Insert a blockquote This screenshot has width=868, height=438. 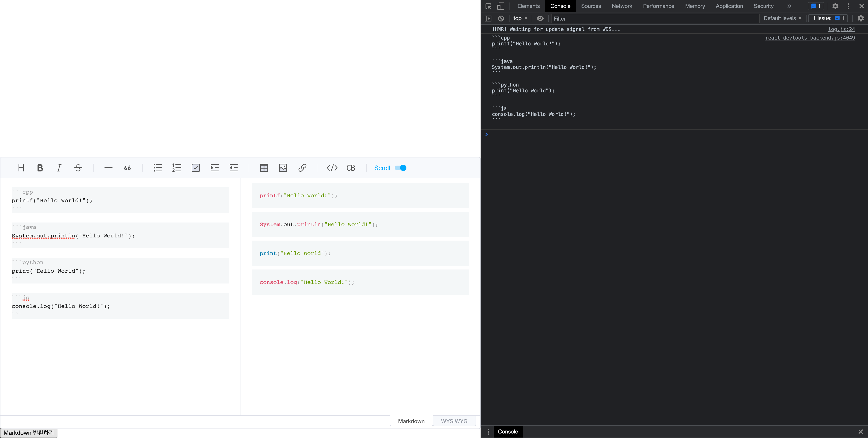tap(127, 168)
